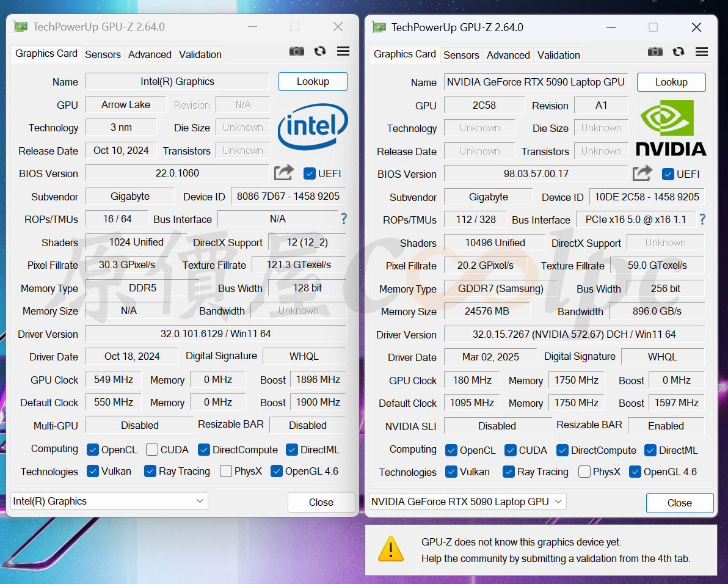Viewport: 728px width, 584px height.
Task: Toggle DirectML checkbox in NVIDIA window
Action: pos(650,450)
